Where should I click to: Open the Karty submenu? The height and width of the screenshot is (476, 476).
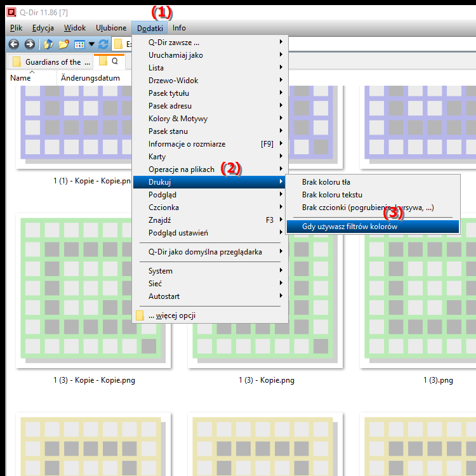(210, 157)
